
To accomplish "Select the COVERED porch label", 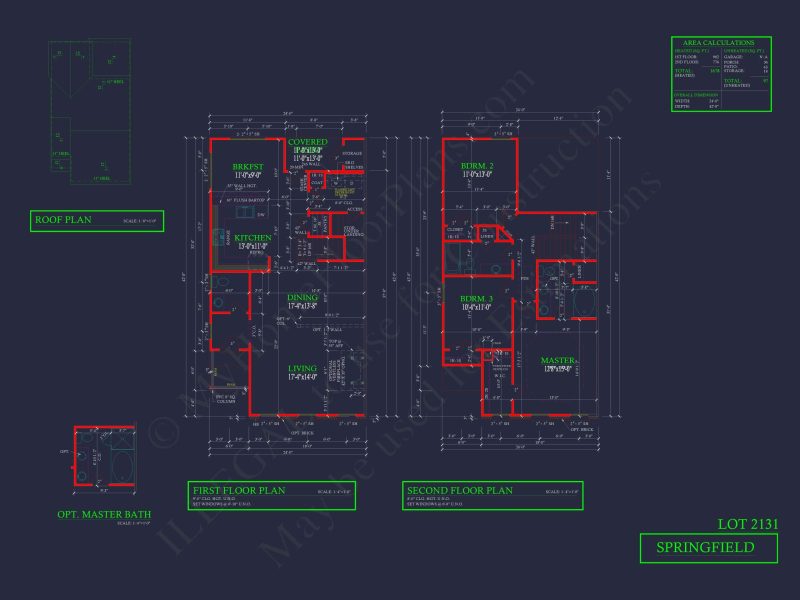I will [308, 142].
